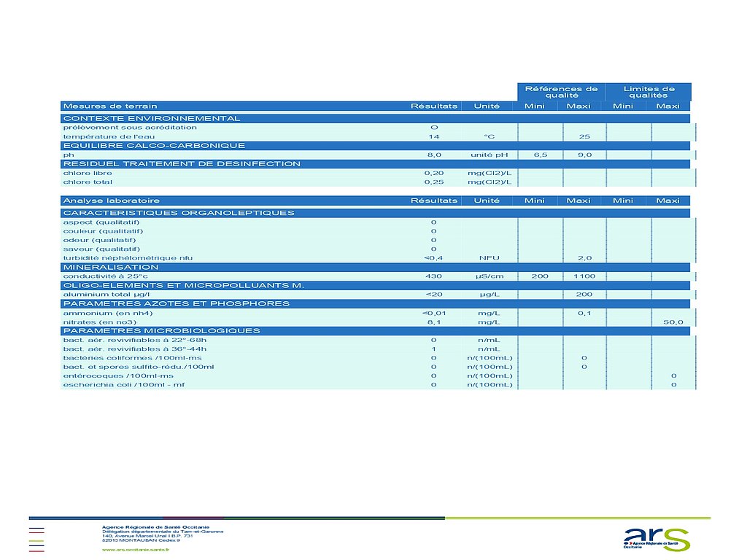The width and height of the screenshot is (747, 560).
Task: Select the 'MINERALISATION' section heading
Action: pos(111,267)
